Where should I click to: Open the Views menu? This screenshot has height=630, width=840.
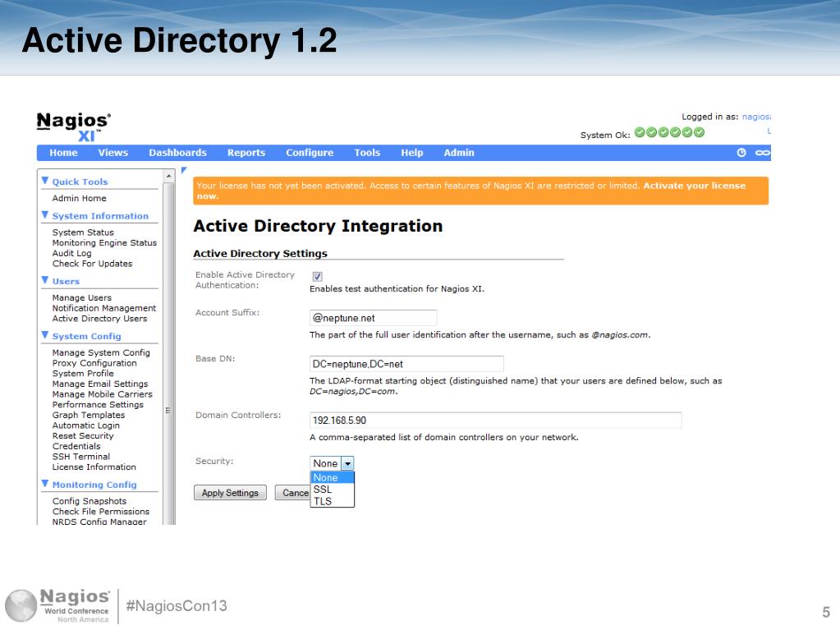pyautogui.click(x=113, y=153)
